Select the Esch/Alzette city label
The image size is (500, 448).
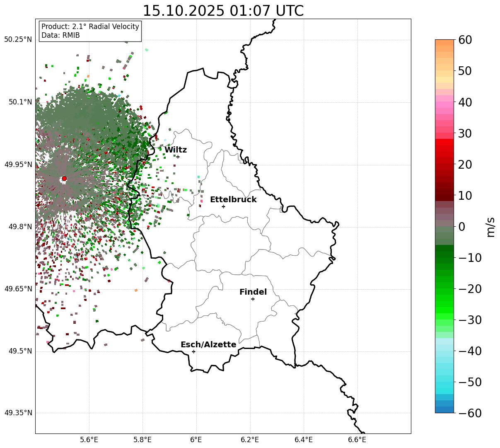[x=208, y=345]
